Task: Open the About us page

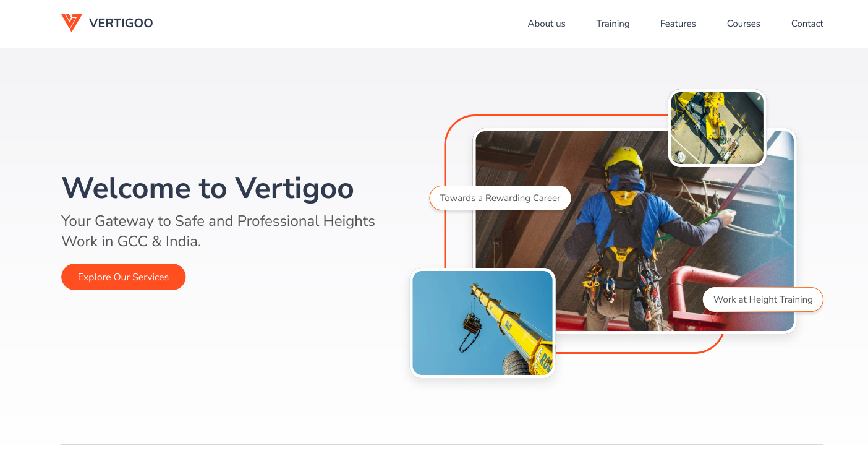Action: coord(547,24)
